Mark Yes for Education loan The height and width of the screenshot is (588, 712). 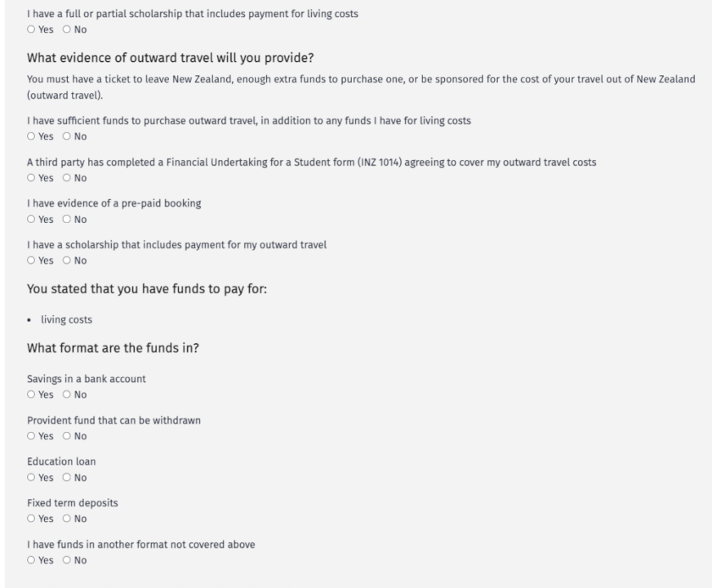tap(32, 478)
